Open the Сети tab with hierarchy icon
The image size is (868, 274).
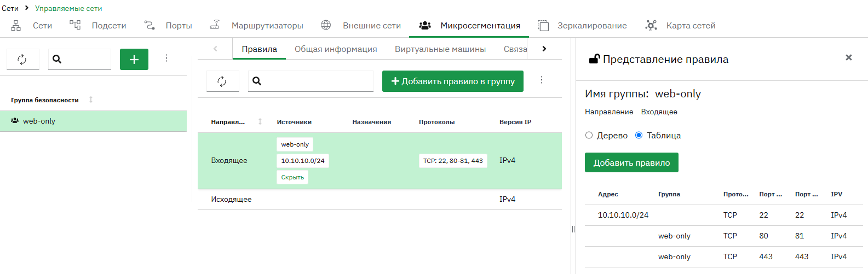coord(31,26)
